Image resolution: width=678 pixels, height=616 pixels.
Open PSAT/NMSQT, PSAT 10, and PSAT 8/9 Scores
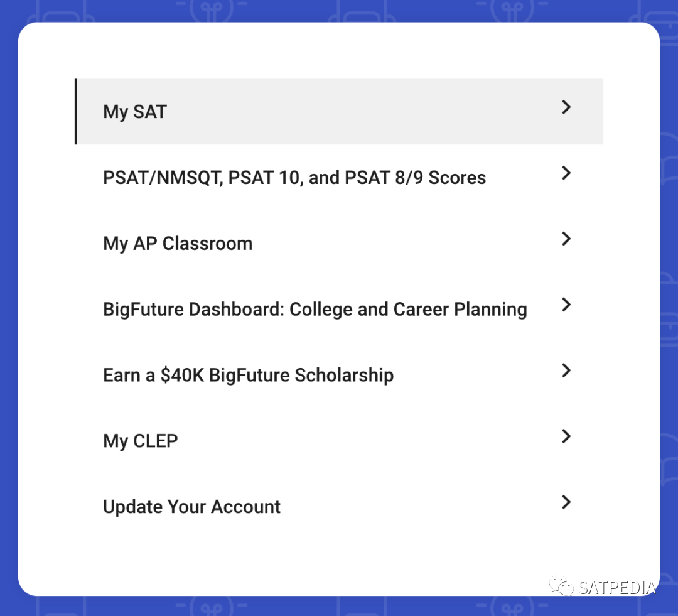click(294, 178)
